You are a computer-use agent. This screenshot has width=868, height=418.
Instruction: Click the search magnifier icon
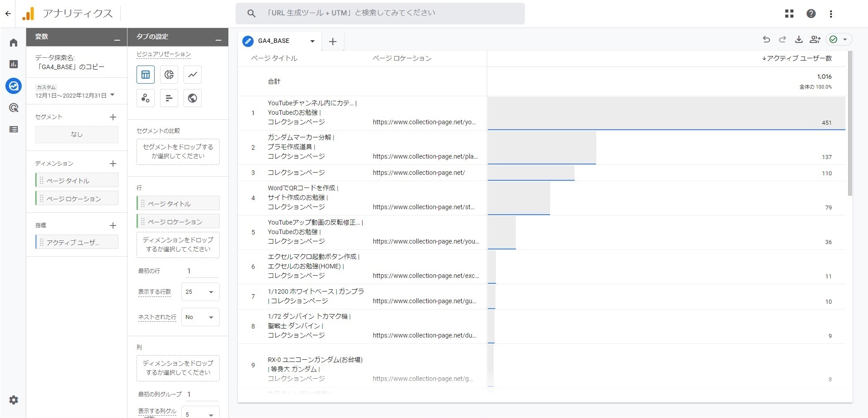click(251, 14)
